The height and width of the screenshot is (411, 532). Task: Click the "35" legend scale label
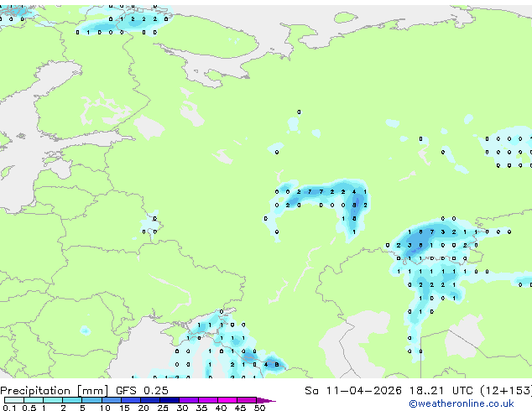[x=201, y=408]
